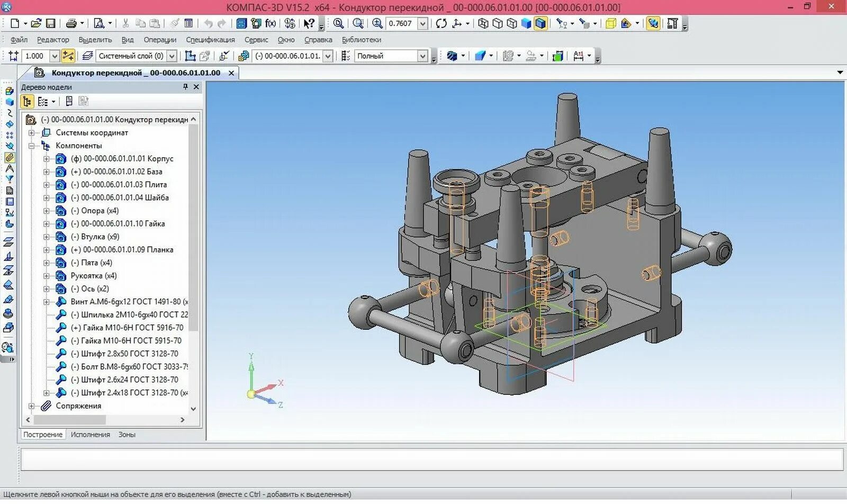847x504 pixels.
Task: Click the Rotate view icon
Action: [441, 23]
